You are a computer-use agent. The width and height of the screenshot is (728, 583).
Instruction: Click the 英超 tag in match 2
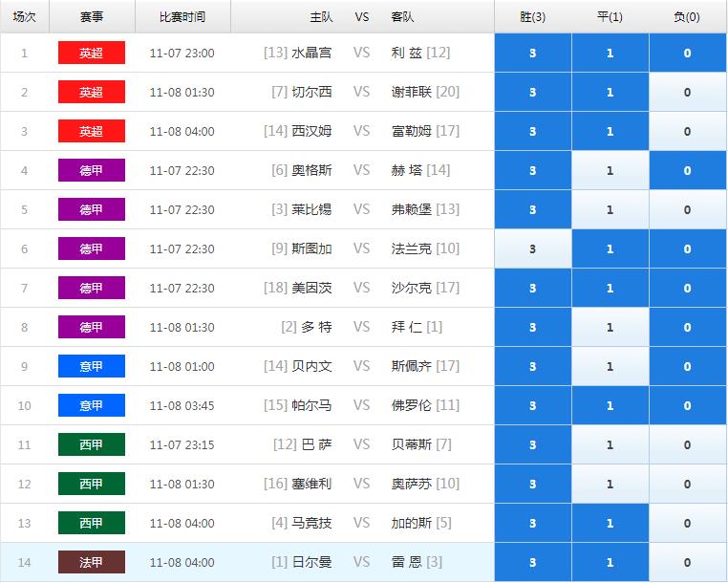92,92
